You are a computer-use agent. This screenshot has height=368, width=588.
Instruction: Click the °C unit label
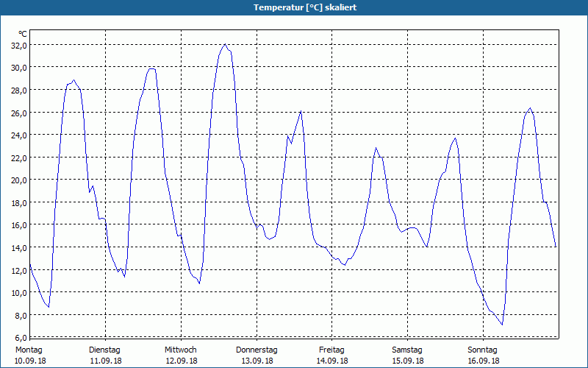click(x=23, y=34)
